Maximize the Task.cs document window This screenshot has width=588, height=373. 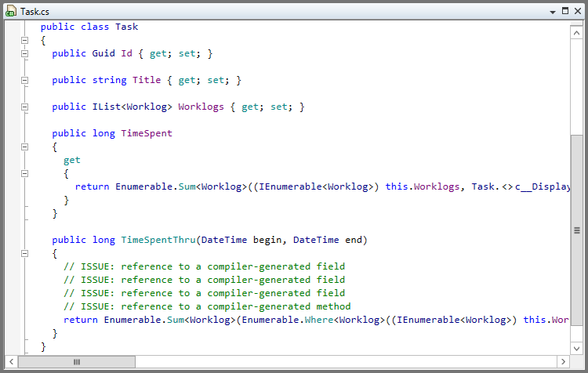[x=565, y=11]
